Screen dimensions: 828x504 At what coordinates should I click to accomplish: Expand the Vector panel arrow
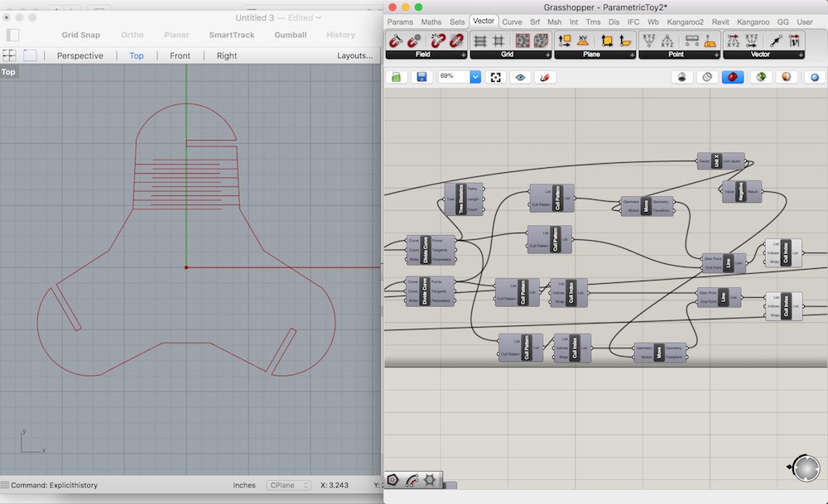point(801,55)
